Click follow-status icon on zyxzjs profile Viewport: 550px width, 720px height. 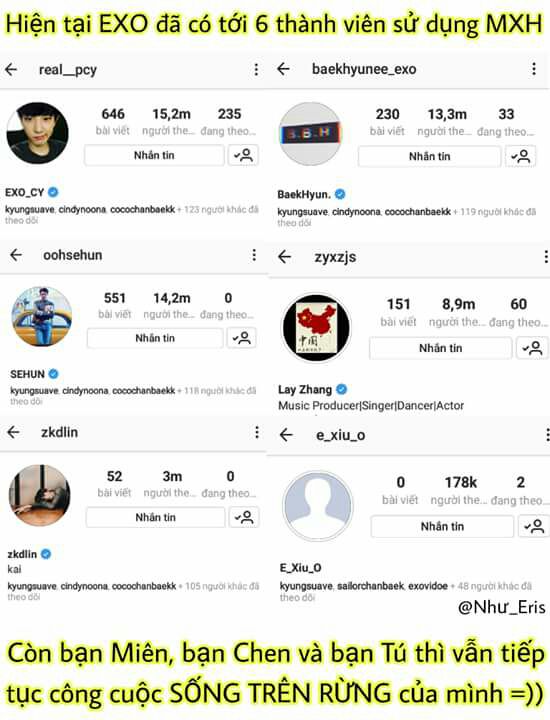(533, 348)
